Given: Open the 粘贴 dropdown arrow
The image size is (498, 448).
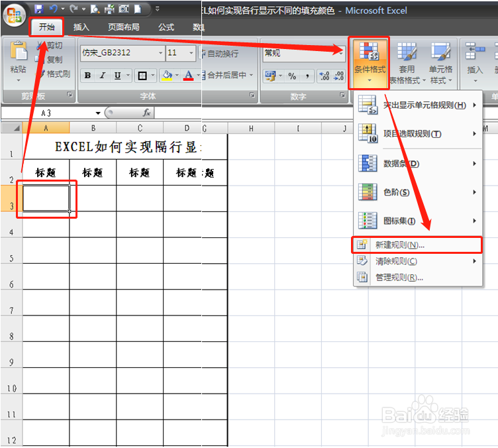Looking at the screenshot, I should 18,80.
